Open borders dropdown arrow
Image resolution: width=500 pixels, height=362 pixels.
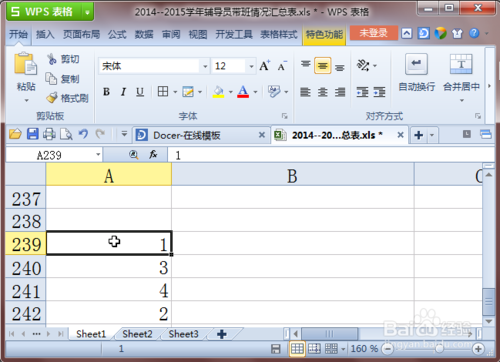click(175, 92)
